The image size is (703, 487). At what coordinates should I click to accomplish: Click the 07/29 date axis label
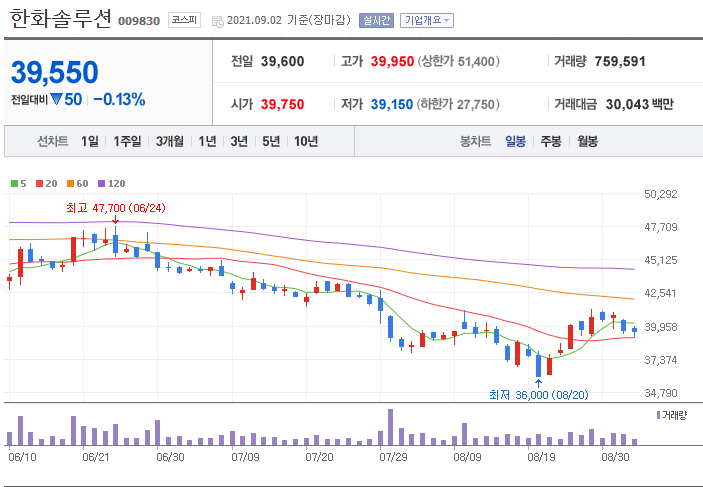tap(393, 457)
